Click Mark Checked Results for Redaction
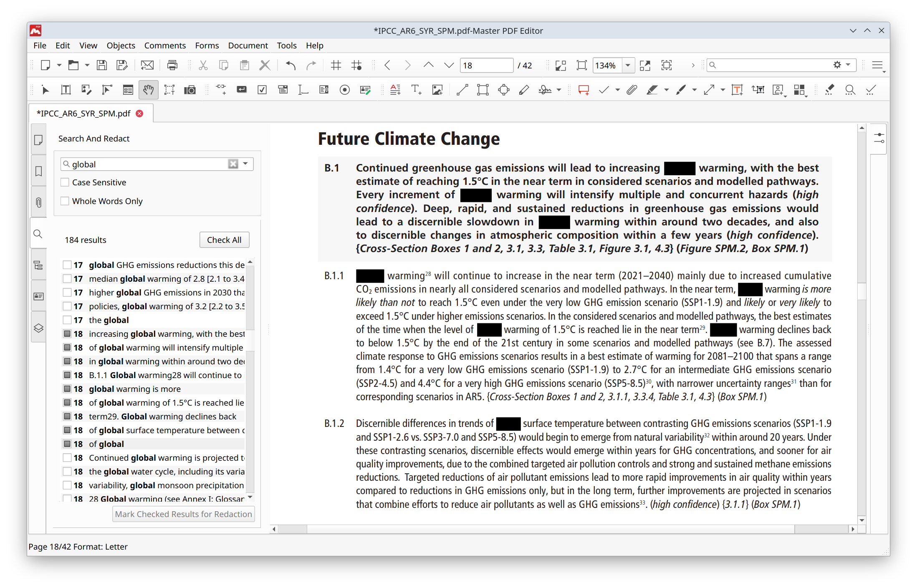The height and width of the screenshot is (588, 917). click(183, 514)
